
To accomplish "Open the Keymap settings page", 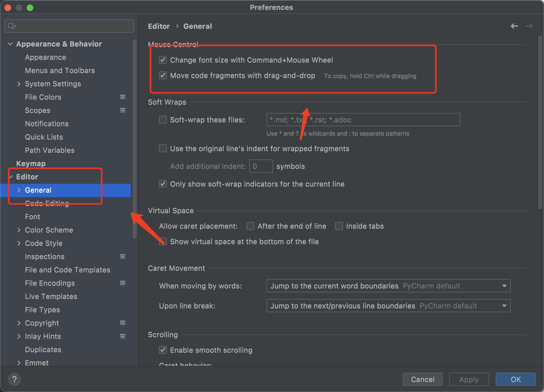I will (x=31, y=163).
